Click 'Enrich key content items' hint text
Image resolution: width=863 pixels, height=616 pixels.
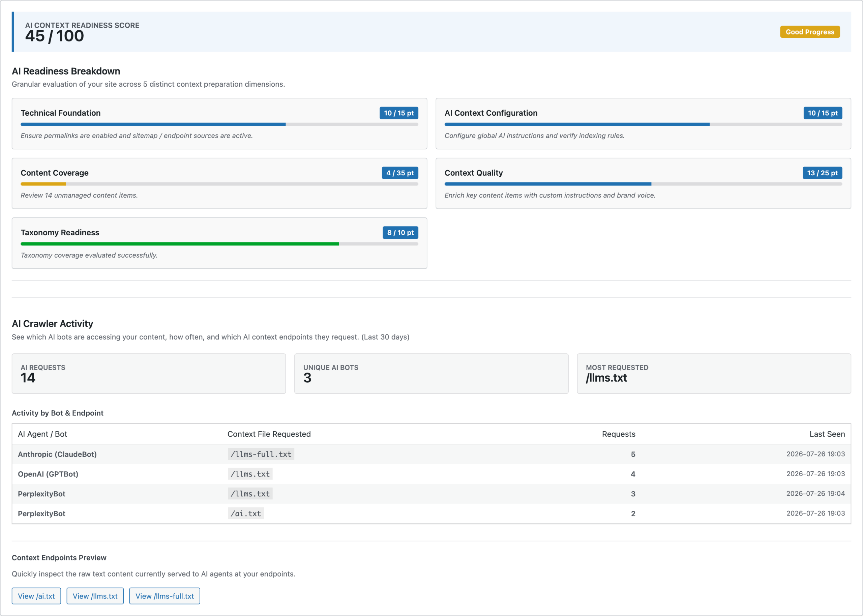pyautogui.click(x=550, y=195)
